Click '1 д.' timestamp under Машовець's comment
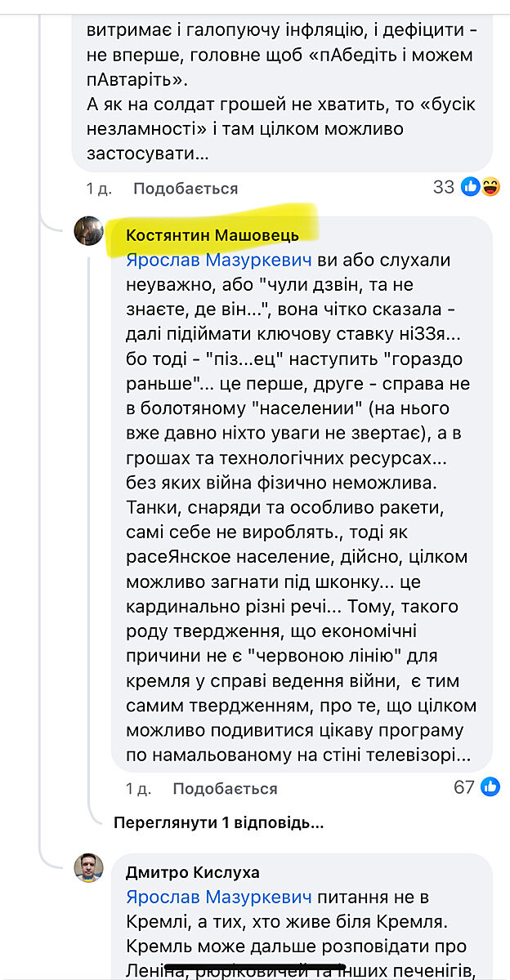 tap(138, 789)
